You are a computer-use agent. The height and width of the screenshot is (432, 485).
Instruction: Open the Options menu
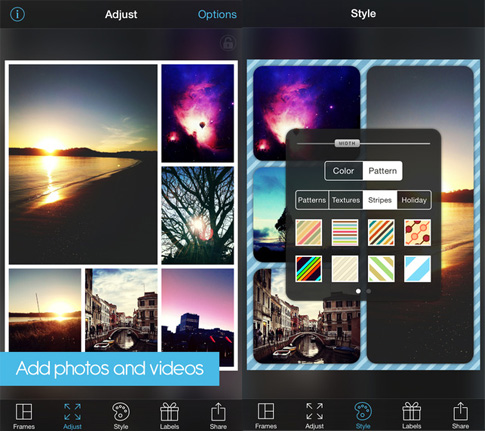pos(217,14)
